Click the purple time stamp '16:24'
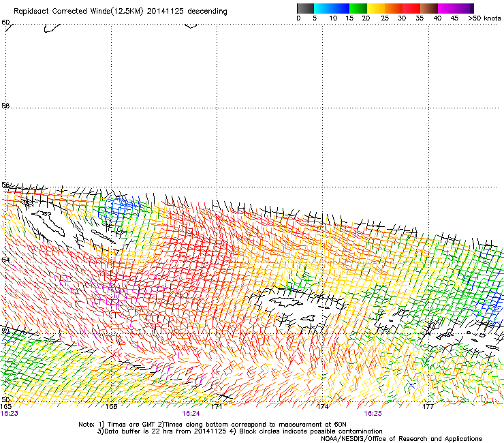This screenshot has height=443, width=504. click(x=191, y=414)
